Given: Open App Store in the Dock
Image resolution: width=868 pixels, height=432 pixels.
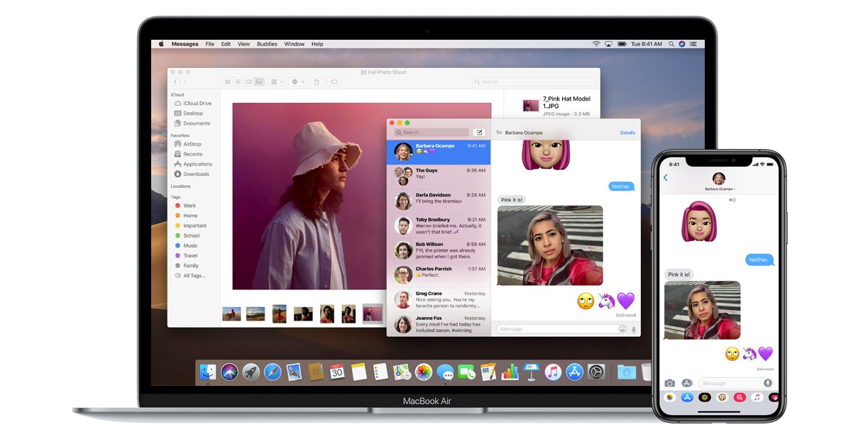Looking at the screenshot, I should click(574, 372).
